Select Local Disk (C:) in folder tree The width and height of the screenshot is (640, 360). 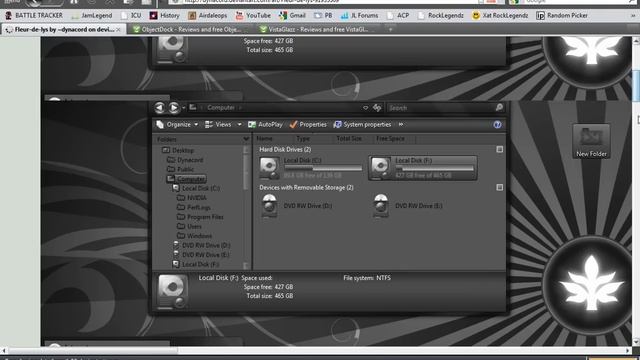point(196,188)
